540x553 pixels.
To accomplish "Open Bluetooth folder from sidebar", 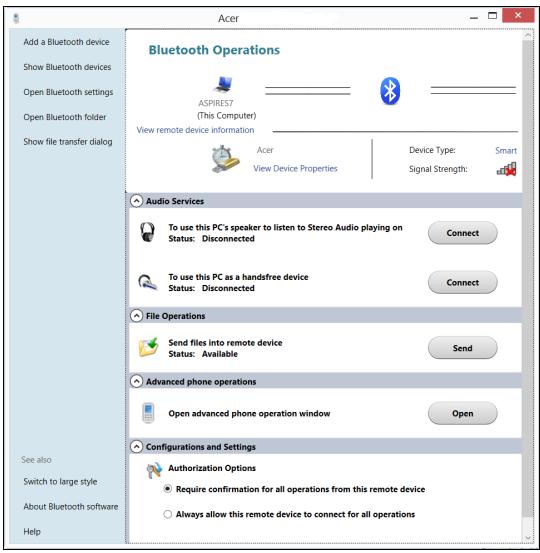I will (65, 117).
